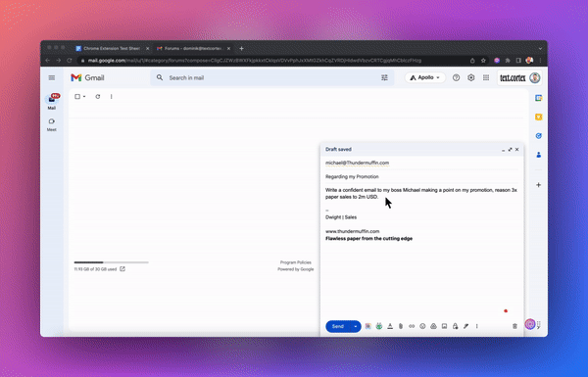This screenshot has height=377, width=588.
Task: Open the TextCortex floating purple button
Action: 530,324
